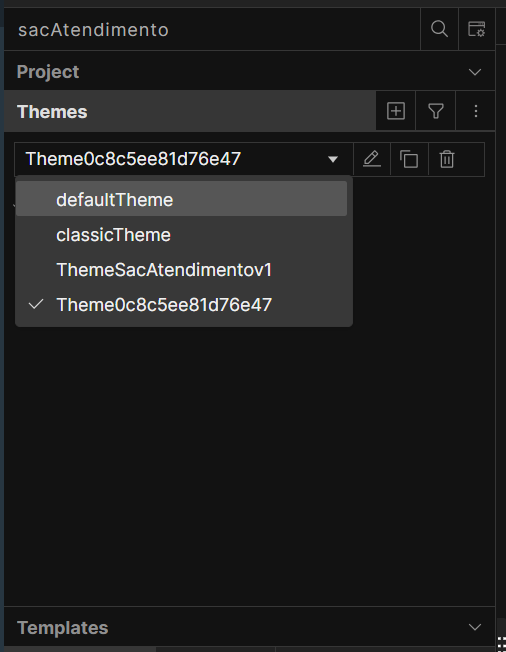
Task: Open the Themes three-dot options menu
Action: (x=476, y=111)
